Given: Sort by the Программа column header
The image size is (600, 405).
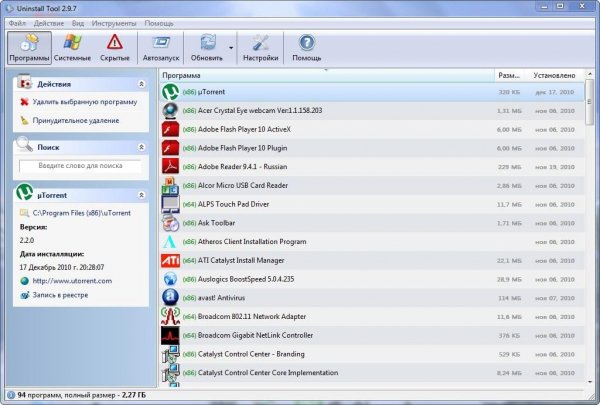Looking at the screenshot, I should (327, 75).
